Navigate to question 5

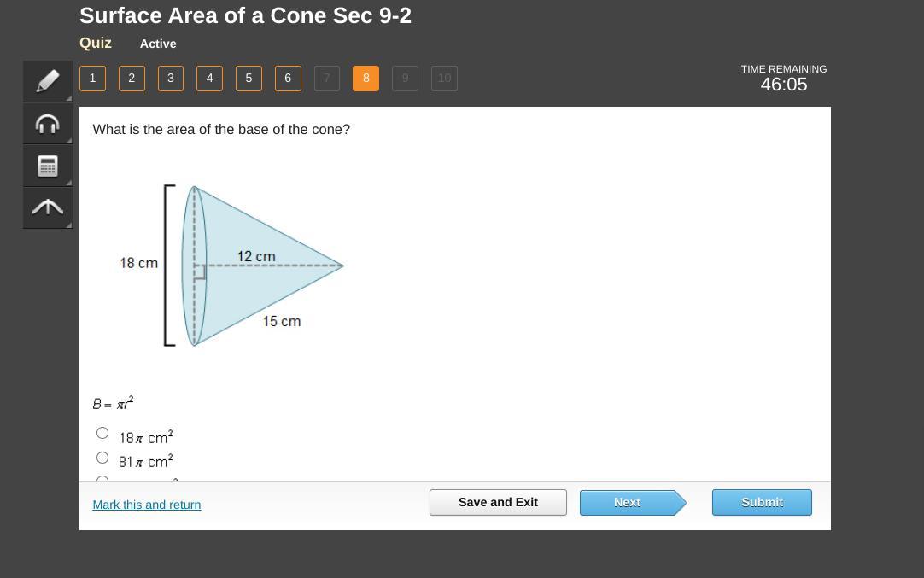[249, 79]
